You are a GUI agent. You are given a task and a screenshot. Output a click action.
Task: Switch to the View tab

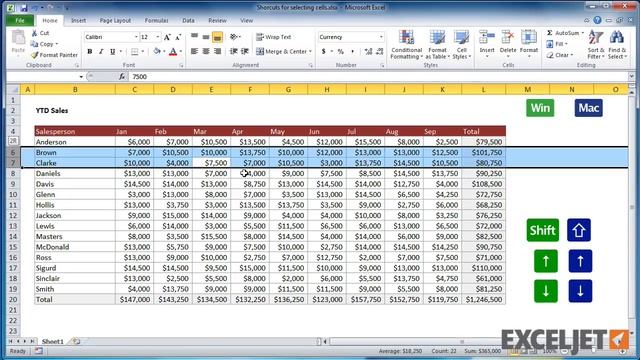[247, 20]
